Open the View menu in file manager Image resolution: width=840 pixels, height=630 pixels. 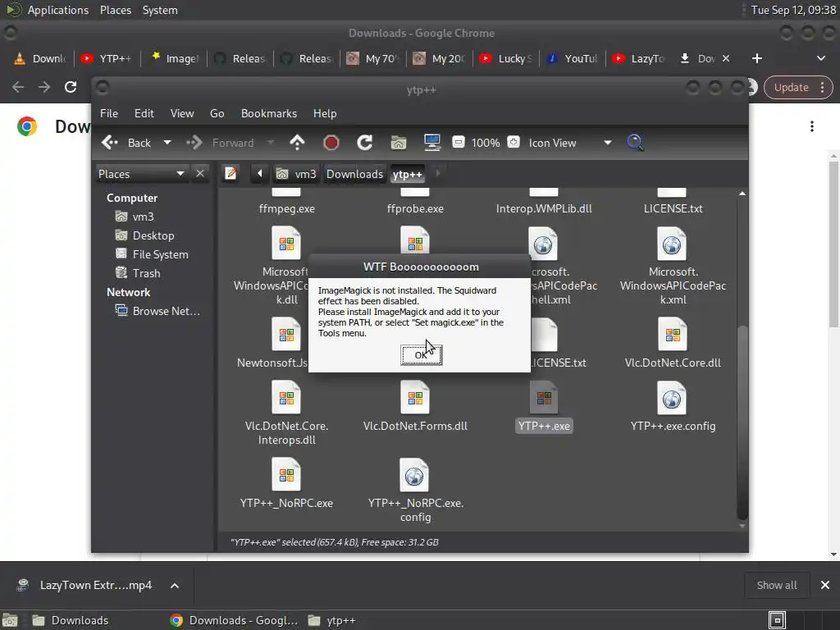tap(181, 113)
